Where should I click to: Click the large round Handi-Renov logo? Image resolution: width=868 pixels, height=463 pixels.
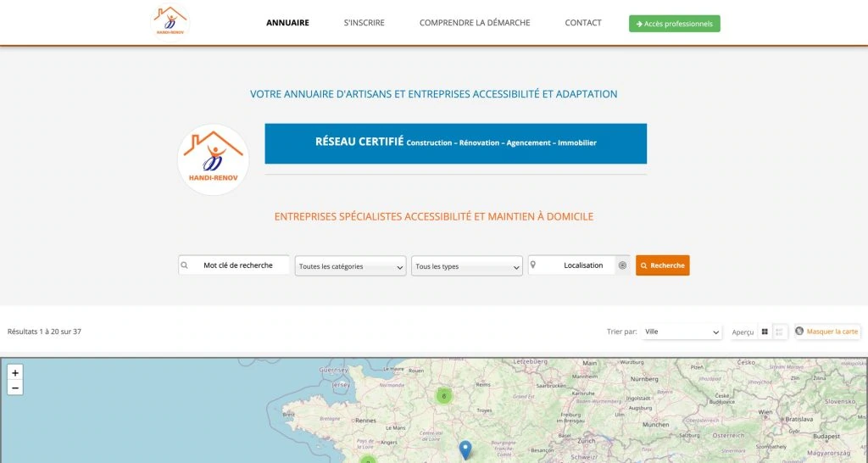click(213, 159)
